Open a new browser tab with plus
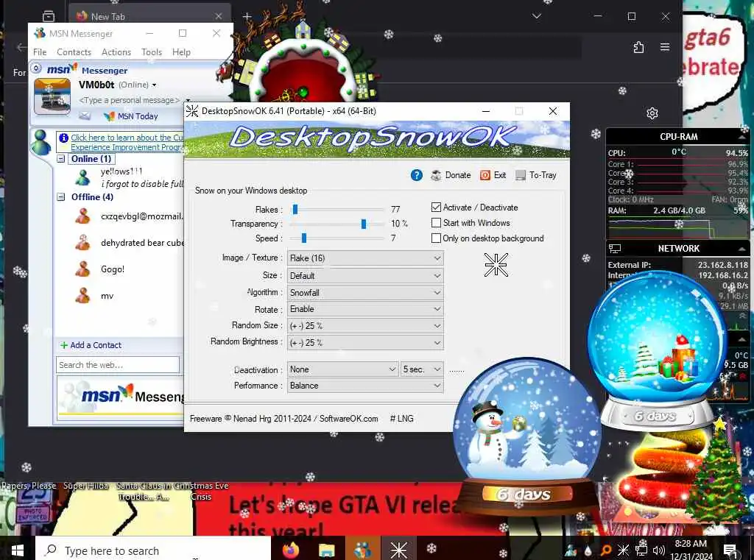 click(247, 16)
